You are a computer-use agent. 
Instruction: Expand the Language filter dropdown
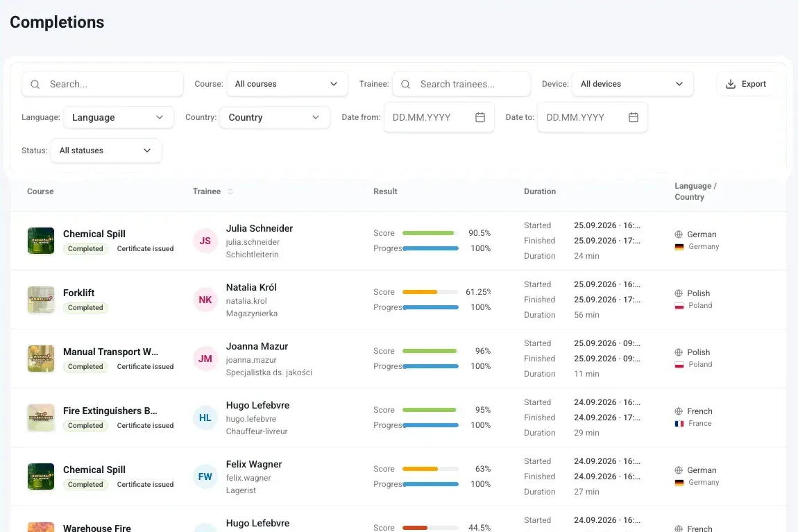119,117
